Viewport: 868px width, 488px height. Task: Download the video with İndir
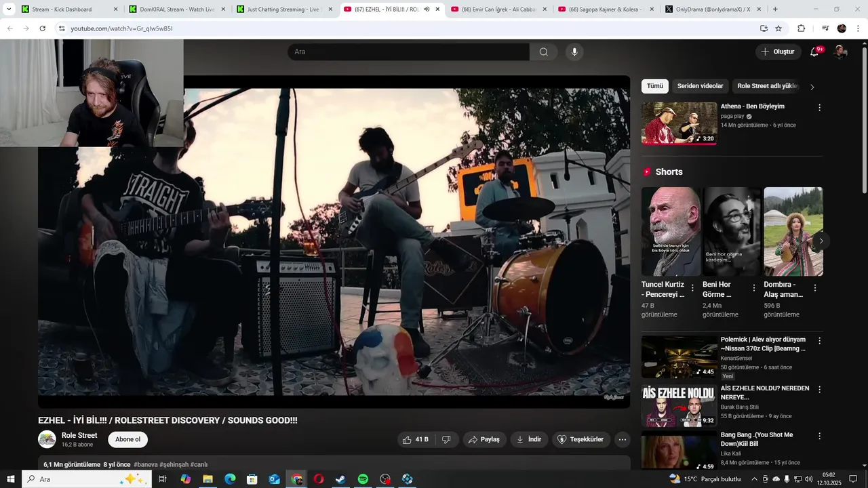coord(529,439)
